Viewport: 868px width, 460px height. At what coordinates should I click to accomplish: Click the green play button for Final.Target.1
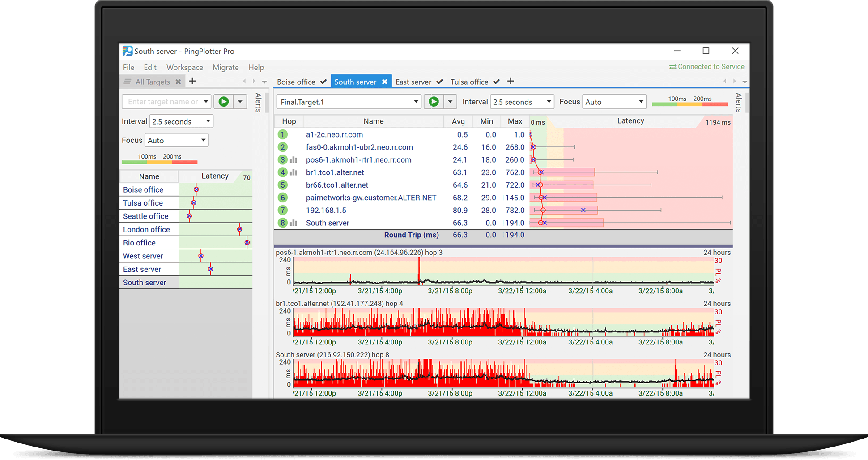pyautogui.click(x=433, y=102)
